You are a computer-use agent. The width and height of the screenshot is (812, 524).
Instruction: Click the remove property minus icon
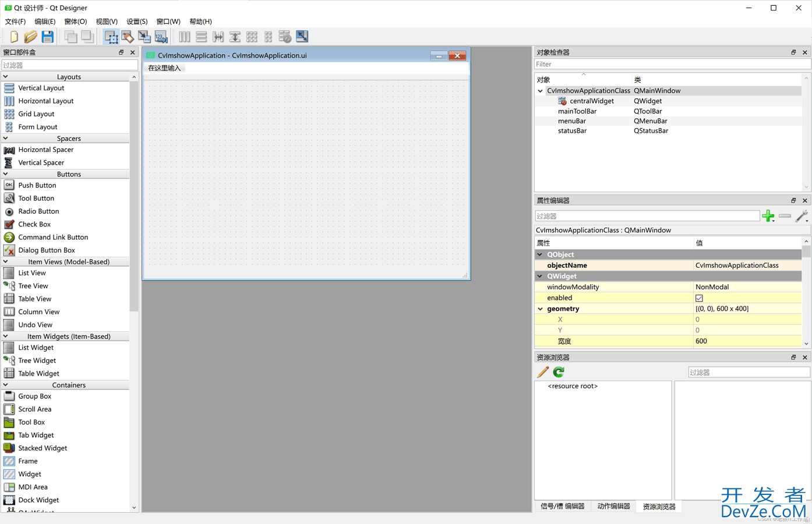[785, 216]
